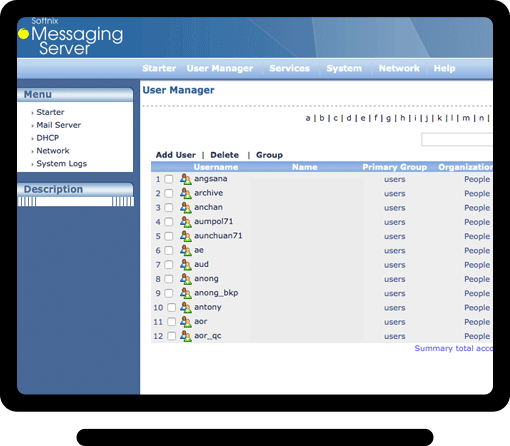510x446 pixels.
Task: Click the user icon beside angsana
Action: [186, 179]
